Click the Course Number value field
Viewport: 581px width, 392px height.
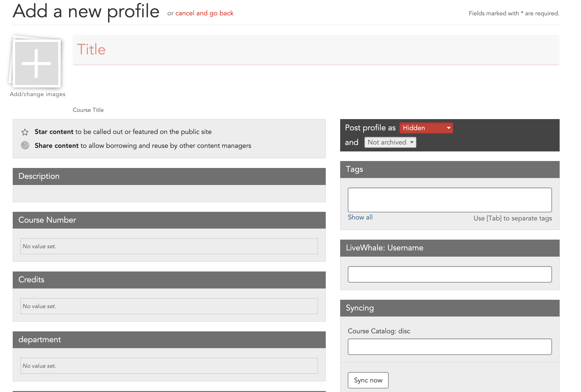coord(169,246)
